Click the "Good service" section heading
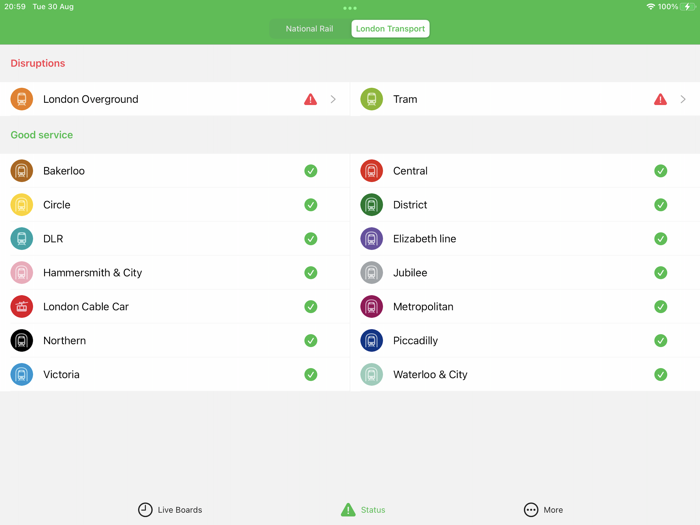 click(x=42, y=135)
